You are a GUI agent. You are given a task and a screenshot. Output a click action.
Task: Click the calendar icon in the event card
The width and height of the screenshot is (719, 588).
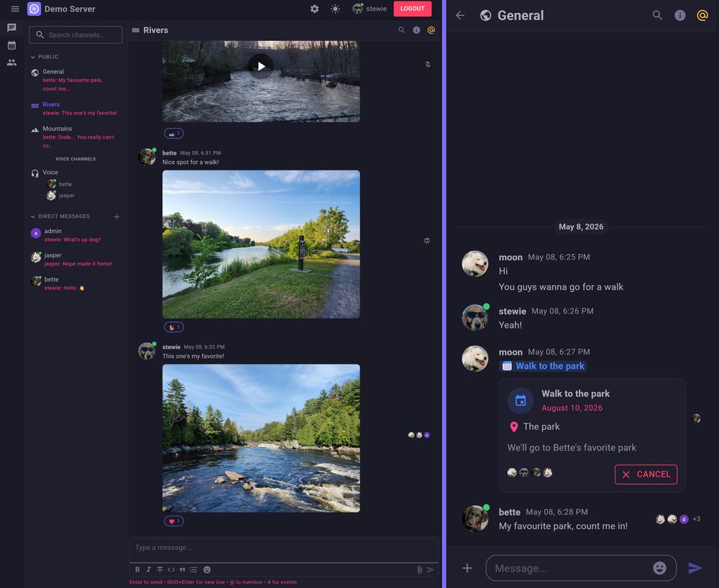pyautogui.click(x=521, y=400)
